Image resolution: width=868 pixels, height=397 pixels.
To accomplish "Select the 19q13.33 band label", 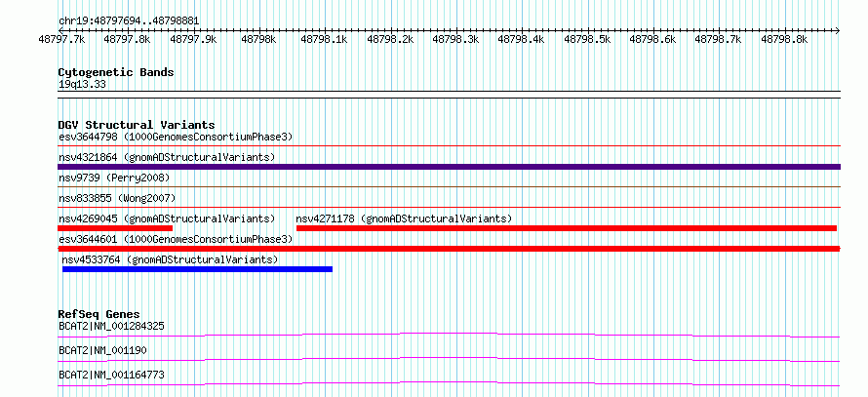I will 82,85.
